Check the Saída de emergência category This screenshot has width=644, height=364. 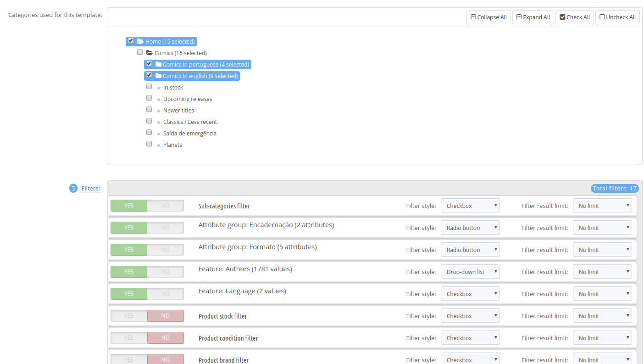click(149, 132)
